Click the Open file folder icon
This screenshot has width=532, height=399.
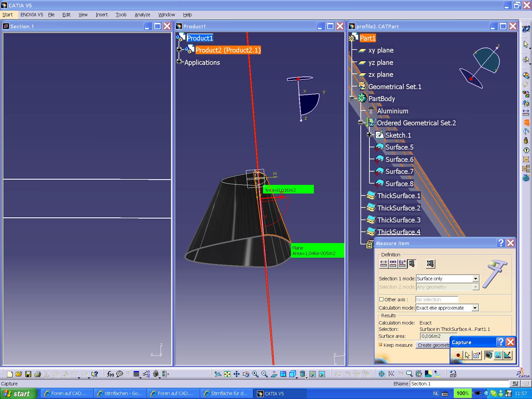click(19, 374)
